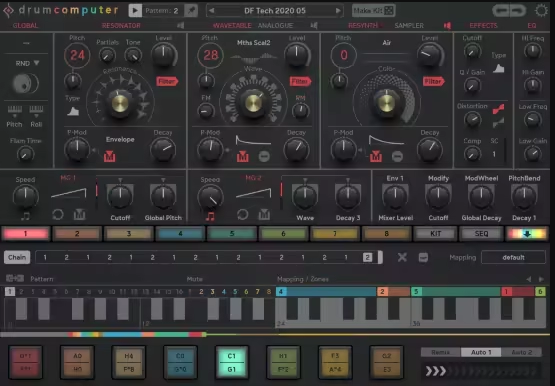Select engine button 1 in pink
Image resolution: width=555 pixels, height=386 pixels.
point(25,234)
